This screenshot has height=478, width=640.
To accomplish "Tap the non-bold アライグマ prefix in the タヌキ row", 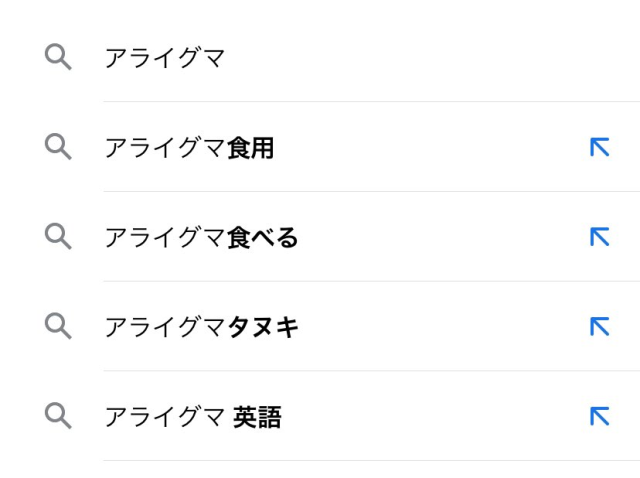I will (x=165, y=327).
